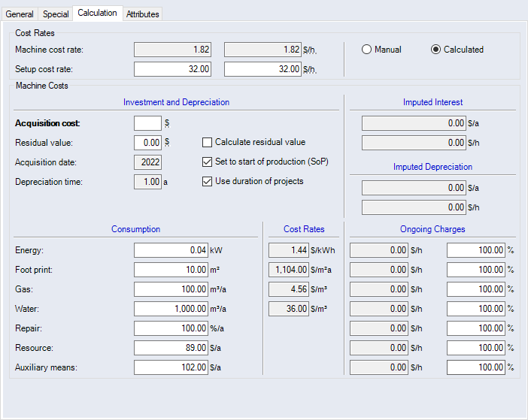Toggle Use duration of projects checkbox
Image resolution: width=528 pixels, height=420 pixels.
208,181
